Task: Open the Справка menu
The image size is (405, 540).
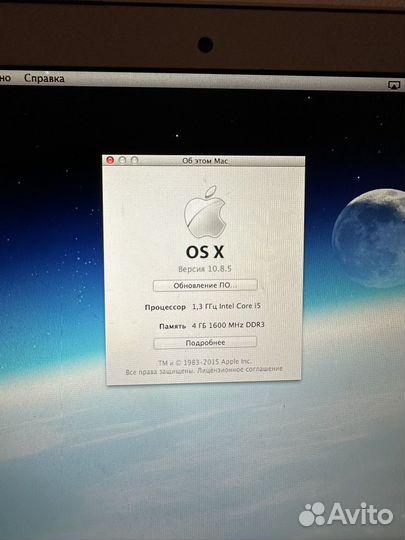Action: [x=44, y=79]
